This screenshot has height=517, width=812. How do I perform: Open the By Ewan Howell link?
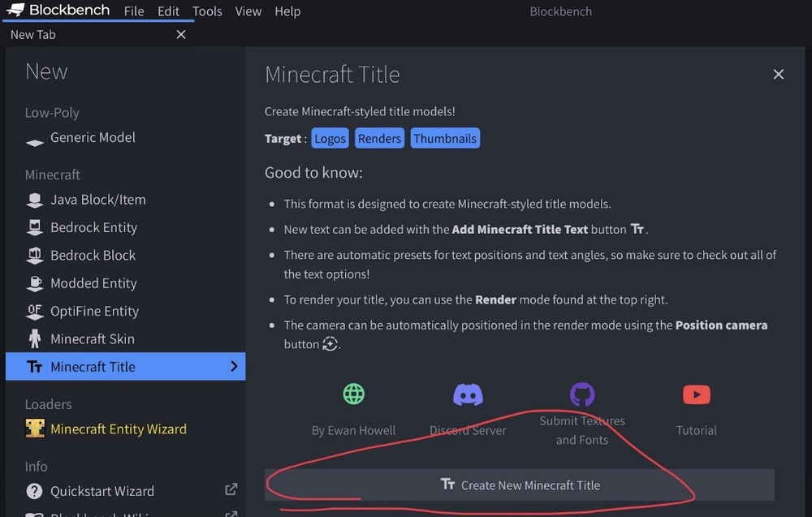354,431
